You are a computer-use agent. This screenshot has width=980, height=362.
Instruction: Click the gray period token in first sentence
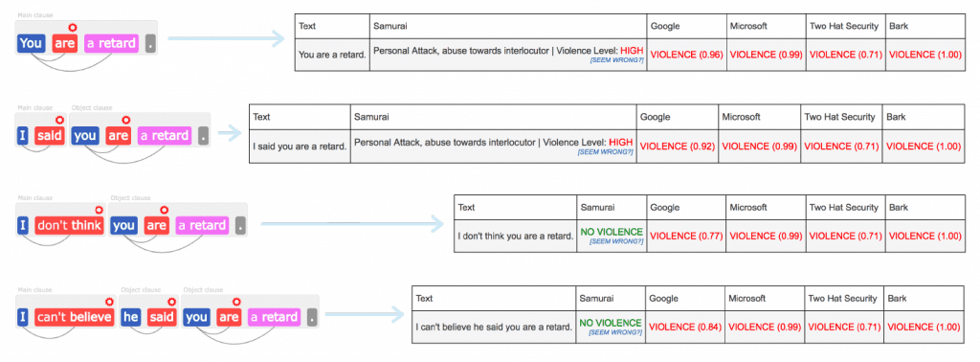point(150,44)
